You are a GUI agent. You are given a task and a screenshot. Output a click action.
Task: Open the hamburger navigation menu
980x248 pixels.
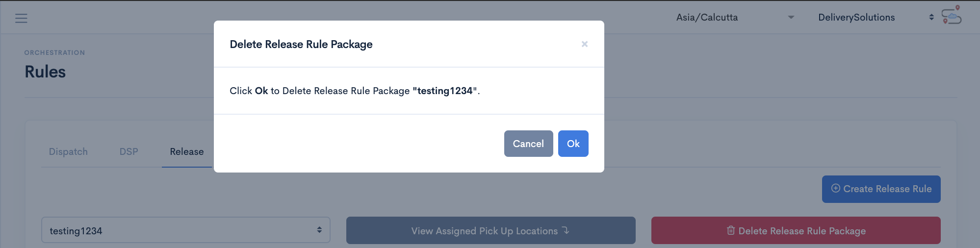point(21,18)
